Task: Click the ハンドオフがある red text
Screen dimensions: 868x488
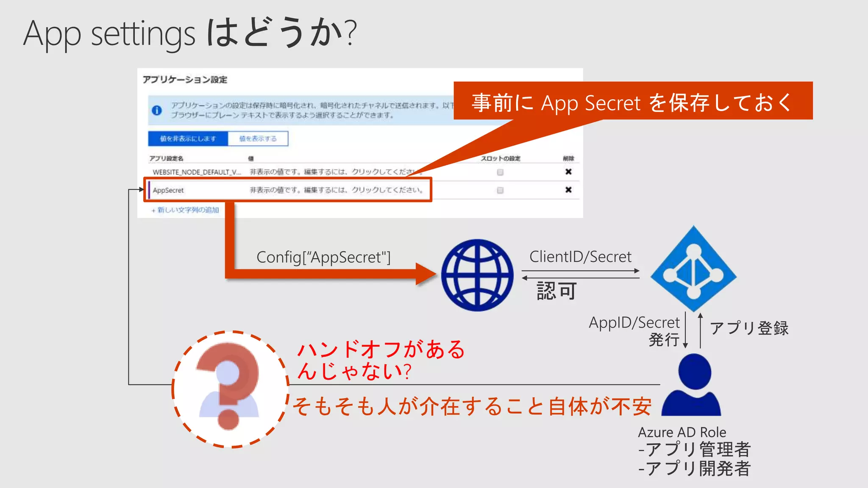Action: pyautogui.click(x=381, y=349)
